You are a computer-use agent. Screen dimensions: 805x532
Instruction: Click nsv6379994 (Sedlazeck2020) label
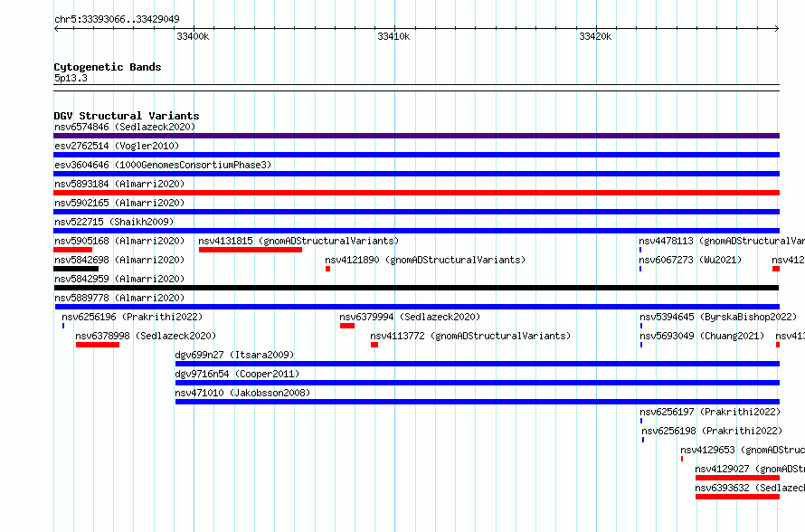pos(411,317)
